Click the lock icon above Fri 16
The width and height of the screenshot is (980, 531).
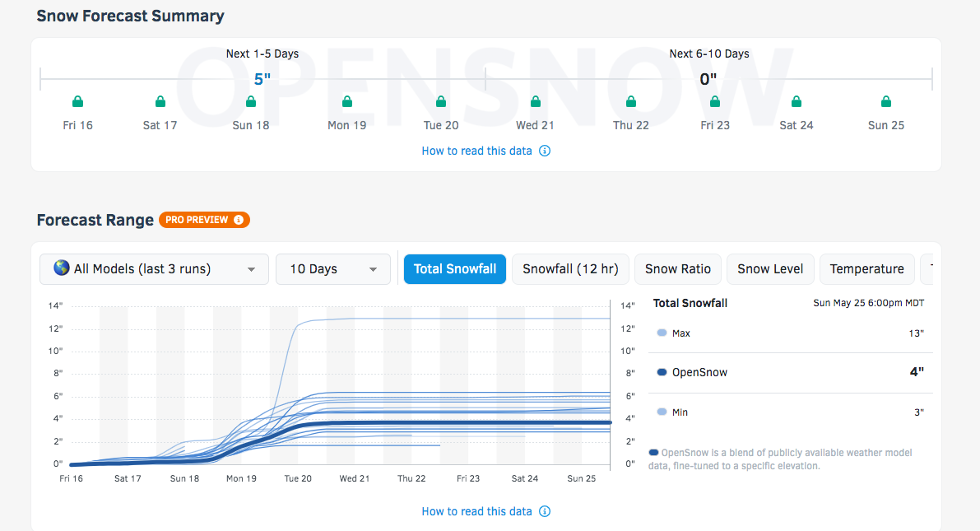coord(77,101)
